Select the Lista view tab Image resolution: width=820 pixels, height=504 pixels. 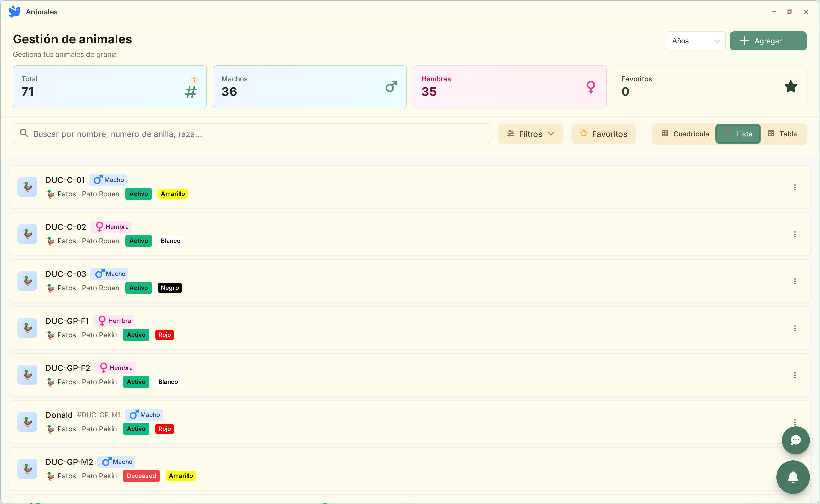point(738,134)
